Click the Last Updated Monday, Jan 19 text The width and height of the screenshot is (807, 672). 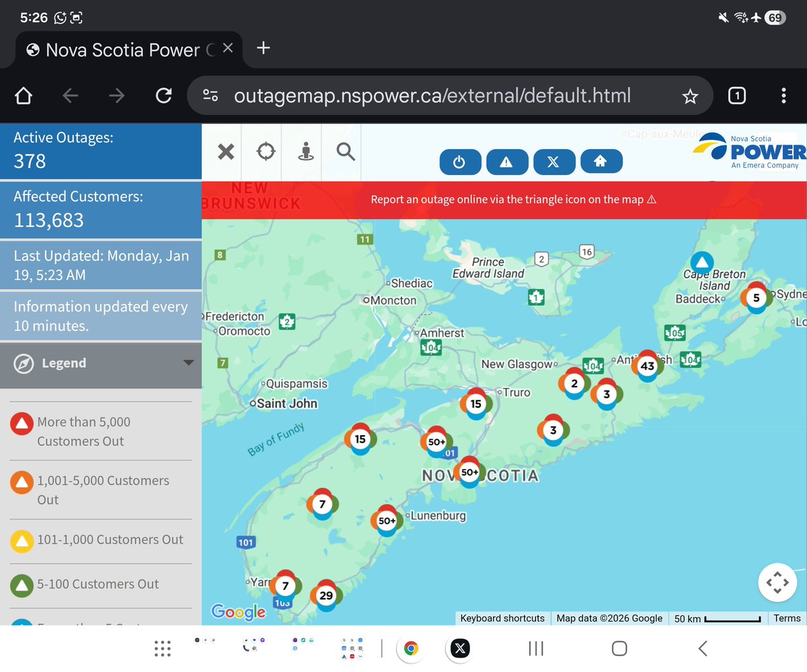pyautogui.click(x=101, y=265)
